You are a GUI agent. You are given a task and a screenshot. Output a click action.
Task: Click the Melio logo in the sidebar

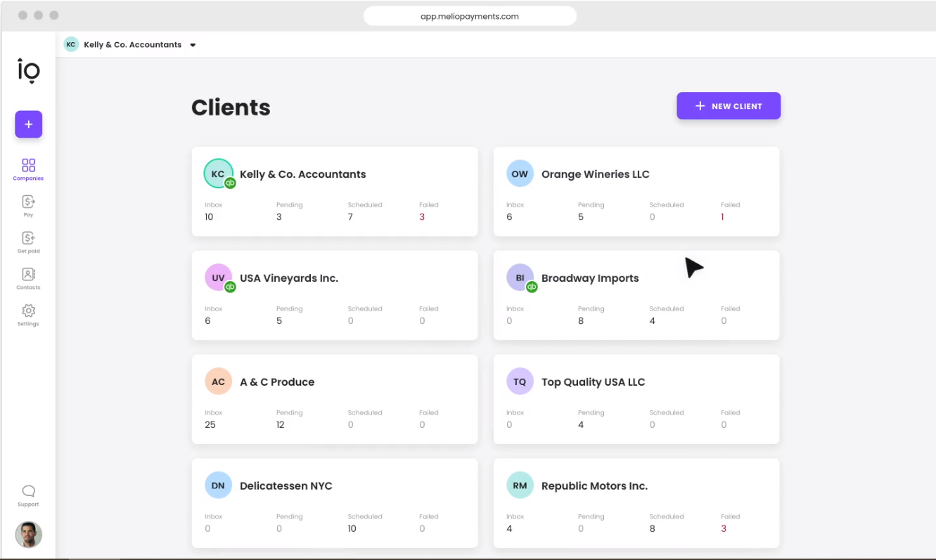[x=29, y=72]
